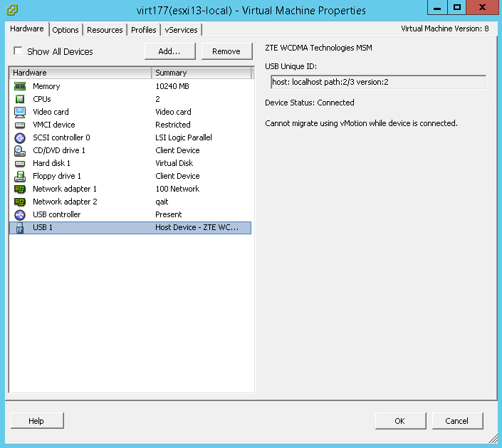This screenshot has width=502, height=448.
Task: Select the USB 1 label
Action: (43, 227)
